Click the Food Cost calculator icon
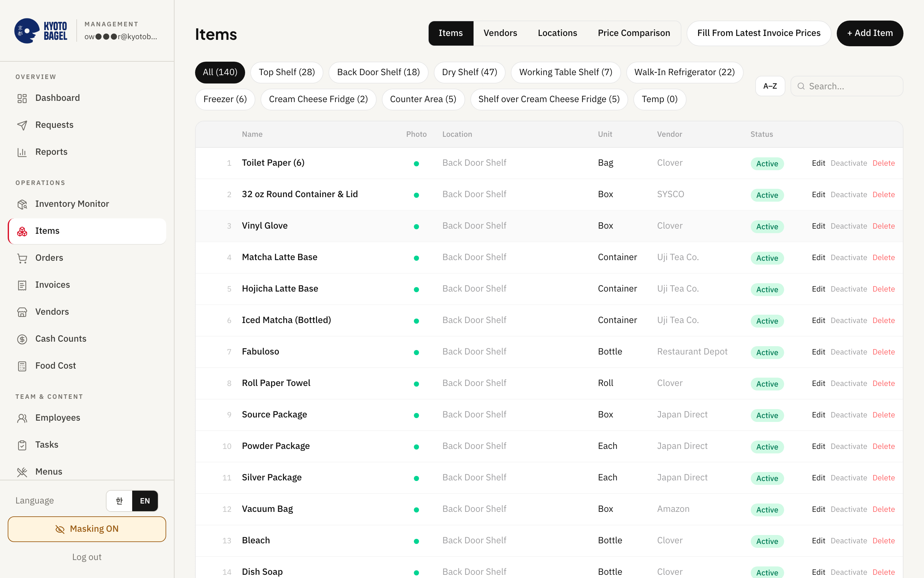Screen dimensions: 924x578 (x=22, y=366)
